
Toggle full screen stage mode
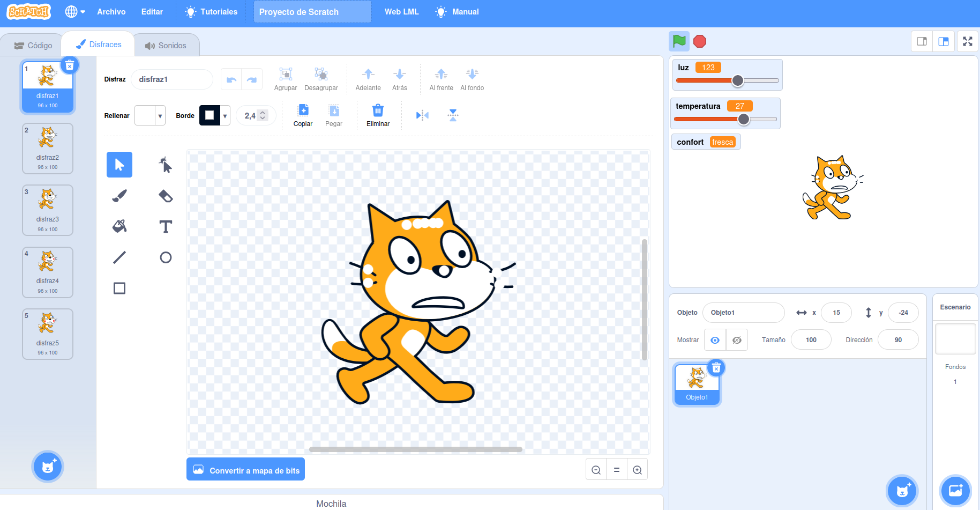pyautogui.click(x=967, y=41)
